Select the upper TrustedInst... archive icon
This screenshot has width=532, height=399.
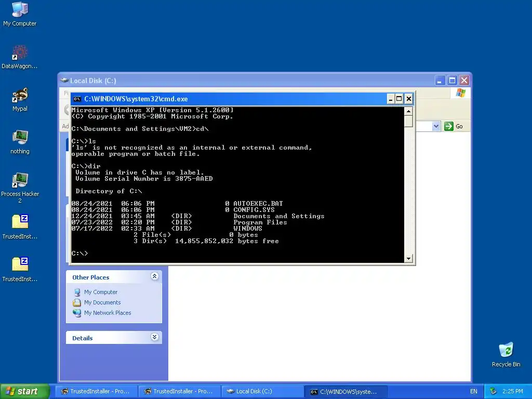click(x=20, y=227)
